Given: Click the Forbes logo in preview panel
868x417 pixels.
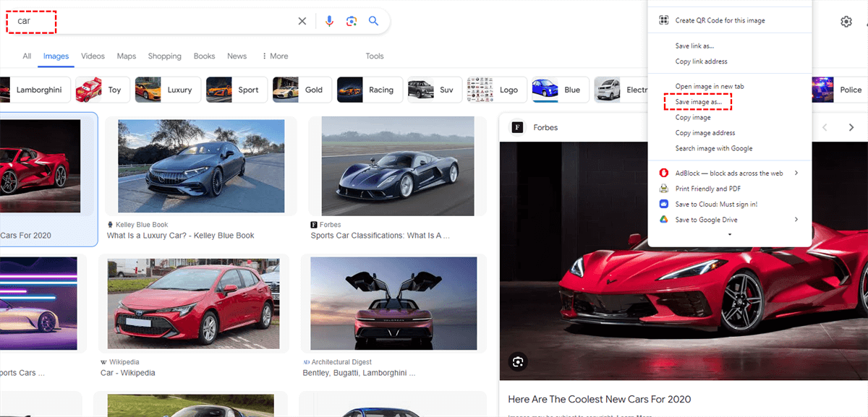Looking at the screenshot, I should 517,127.
